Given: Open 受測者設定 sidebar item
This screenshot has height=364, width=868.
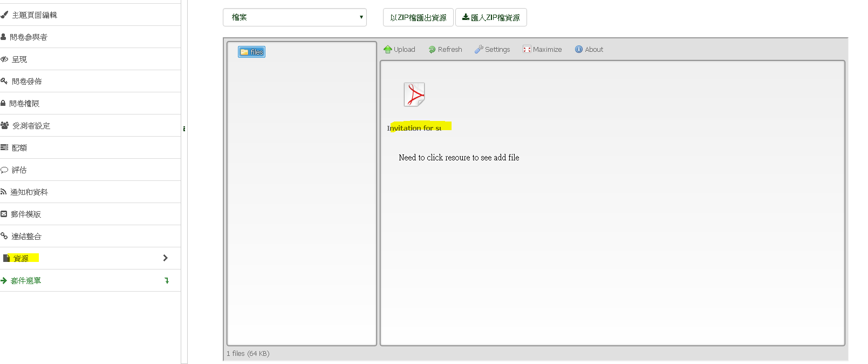Looking at the screenshot, I should point(31,126).
